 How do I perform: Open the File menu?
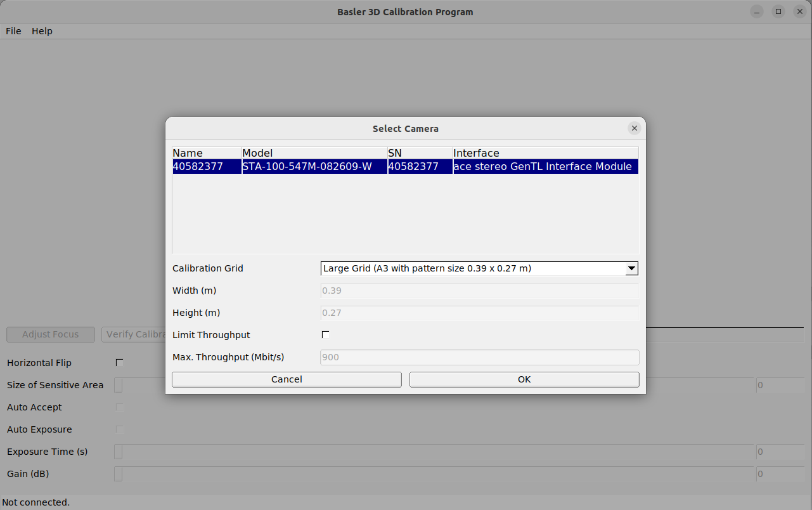(x=13, y=31)
